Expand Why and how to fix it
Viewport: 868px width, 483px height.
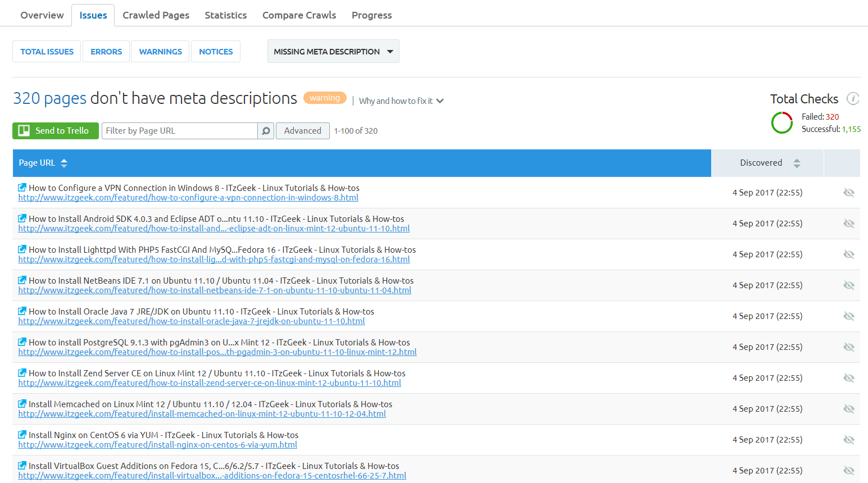pyautogui.click(x=401, y=101)
